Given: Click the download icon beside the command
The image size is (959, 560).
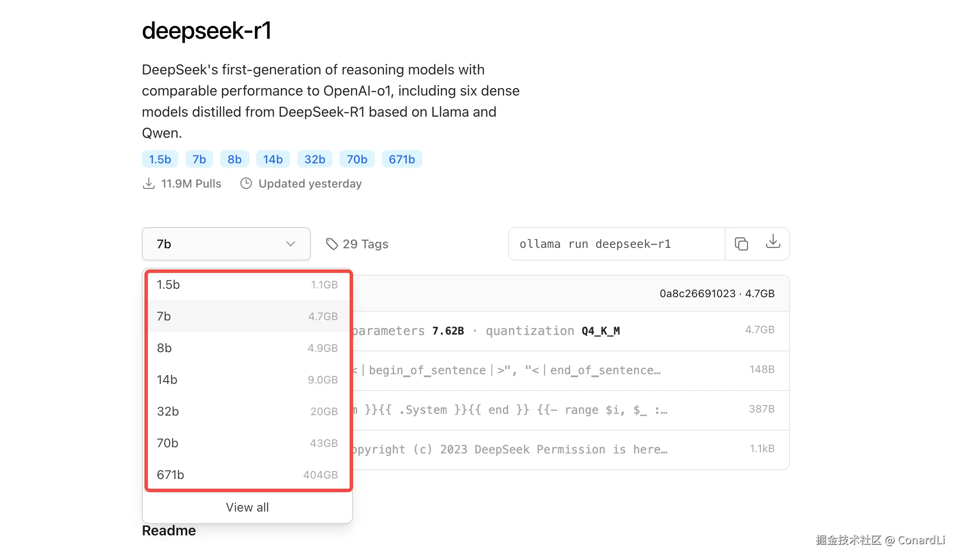Looking at the screenshot, I should pos(773,242).
